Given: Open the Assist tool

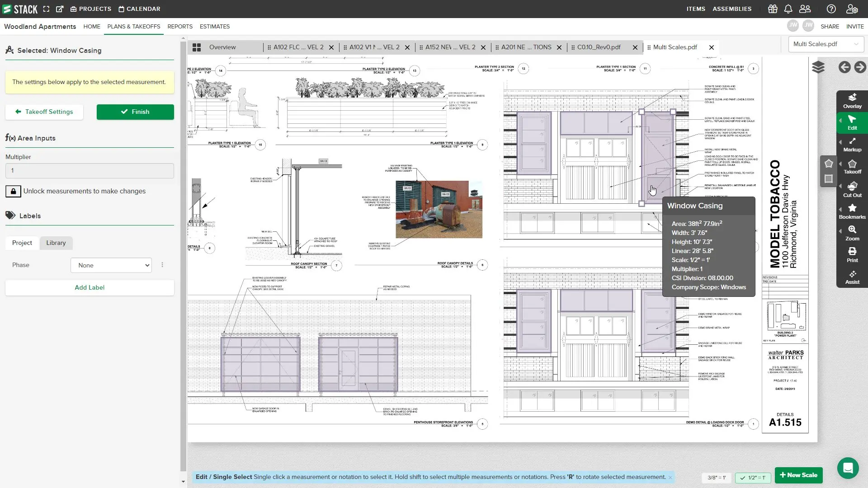Looking at the screenshot, I should pyautogui.click(x=852, y=277).
